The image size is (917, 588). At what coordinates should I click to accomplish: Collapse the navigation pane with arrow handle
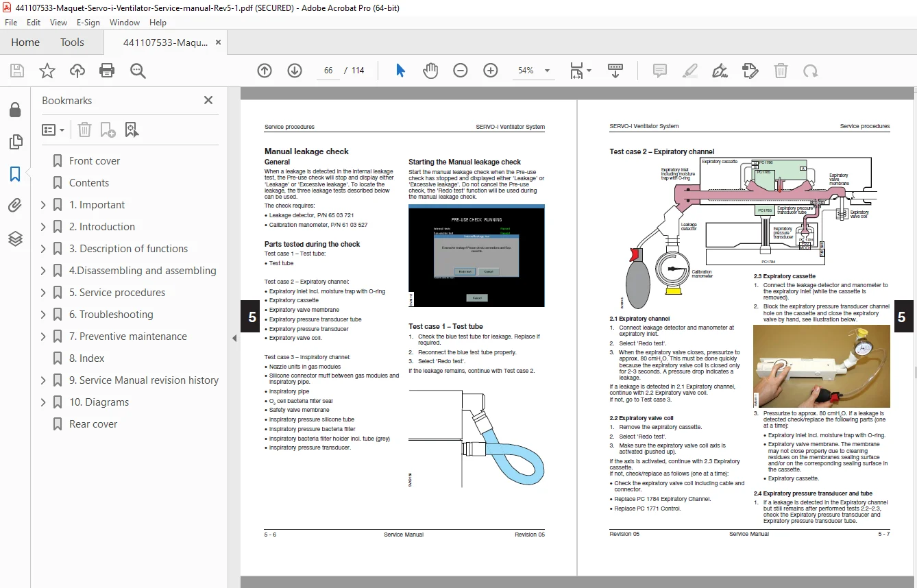234,338
